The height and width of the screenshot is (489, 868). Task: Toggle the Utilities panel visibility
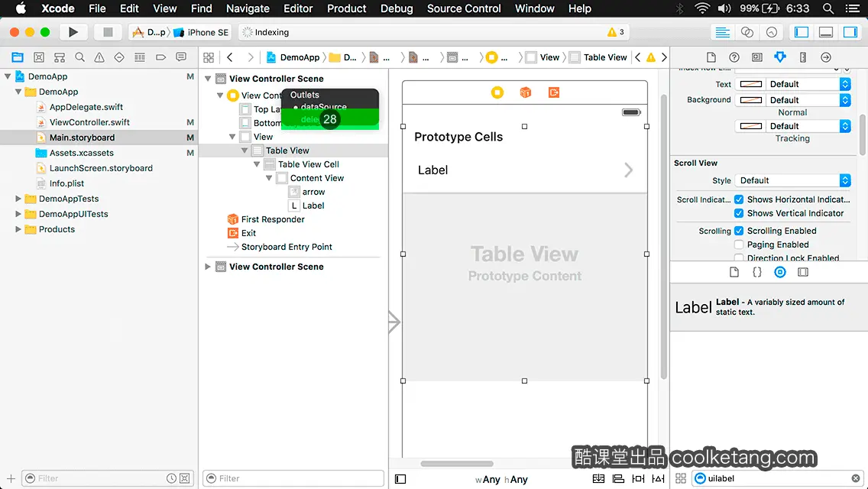pos(850,32)
